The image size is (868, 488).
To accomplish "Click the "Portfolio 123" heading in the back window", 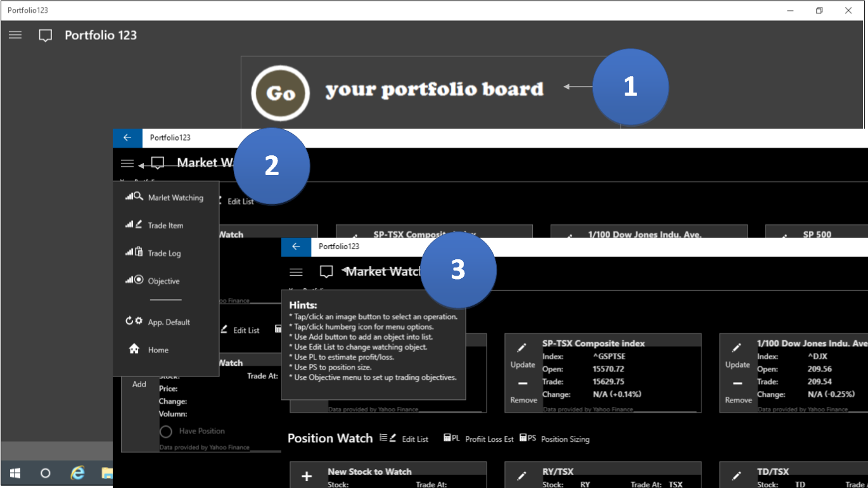I will click(x=101, y=35).
